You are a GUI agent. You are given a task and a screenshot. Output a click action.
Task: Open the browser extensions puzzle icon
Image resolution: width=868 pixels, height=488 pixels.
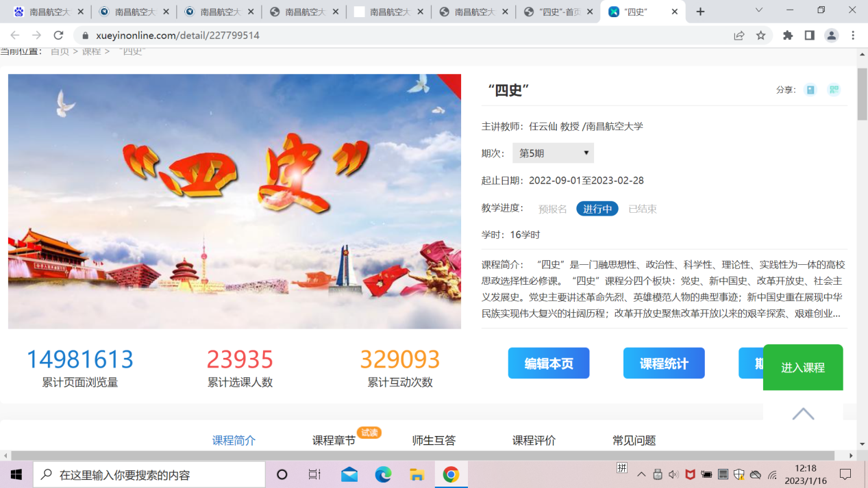coord(788,36)
